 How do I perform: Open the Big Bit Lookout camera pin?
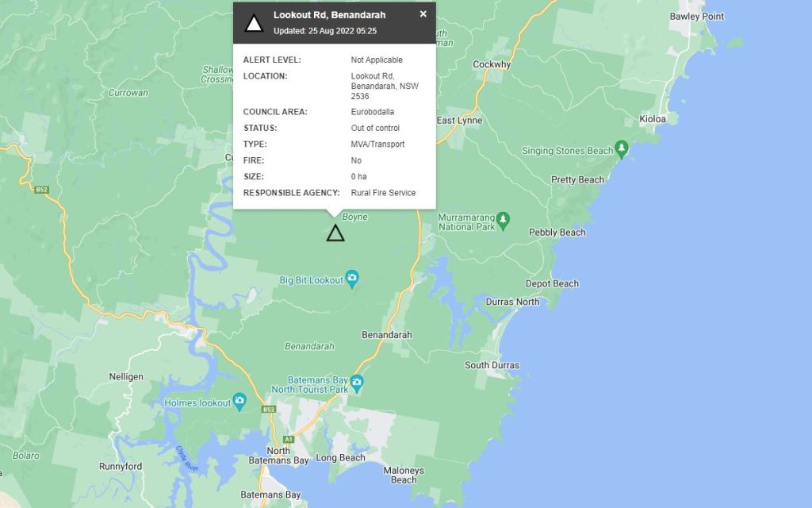pos(352,279)
